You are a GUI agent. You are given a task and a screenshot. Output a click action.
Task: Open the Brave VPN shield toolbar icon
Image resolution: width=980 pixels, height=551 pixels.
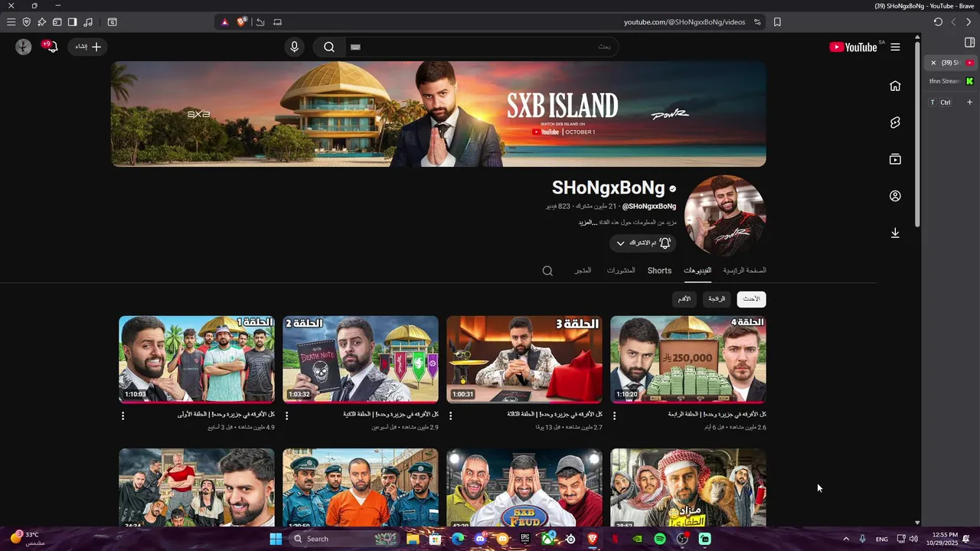pos(27,22)
